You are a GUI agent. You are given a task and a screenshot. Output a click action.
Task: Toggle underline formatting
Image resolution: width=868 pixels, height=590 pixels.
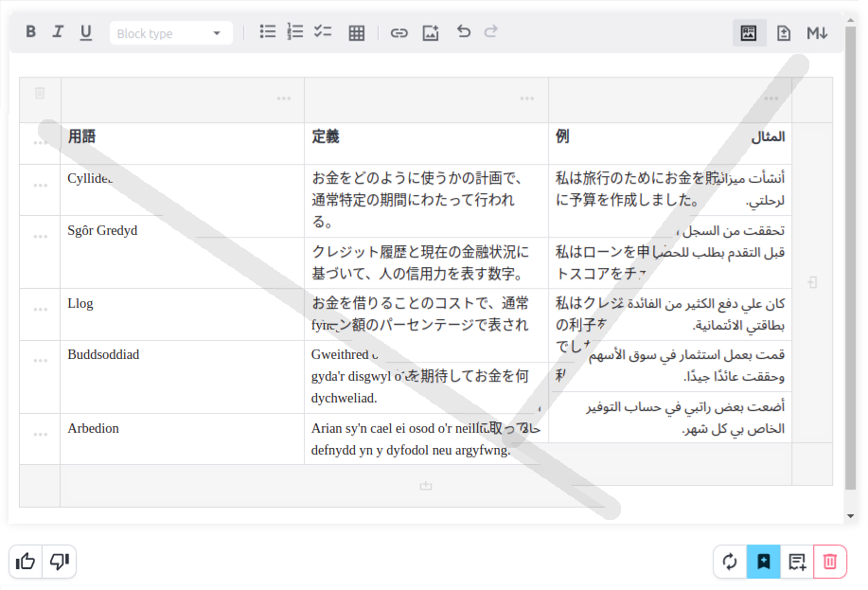click(86, 32)
